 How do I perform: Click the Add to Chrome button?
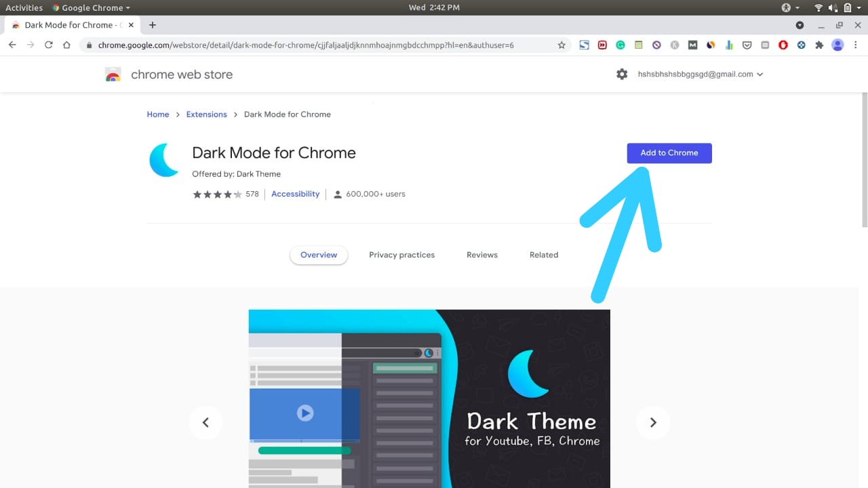[x=669, y=153]
